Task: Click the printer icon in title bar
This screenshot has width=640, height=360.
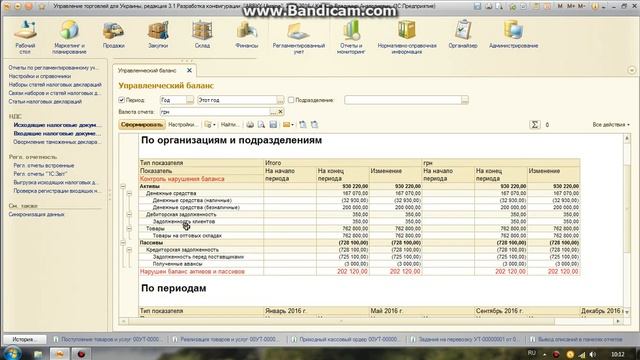Action: click(x=489, y=6)
